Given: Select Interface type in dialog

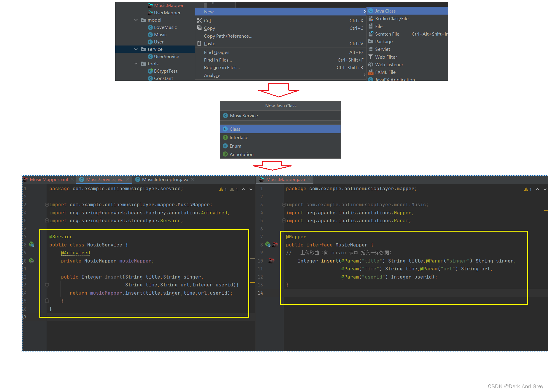Looking at the screenshot, I should point(280,137).
